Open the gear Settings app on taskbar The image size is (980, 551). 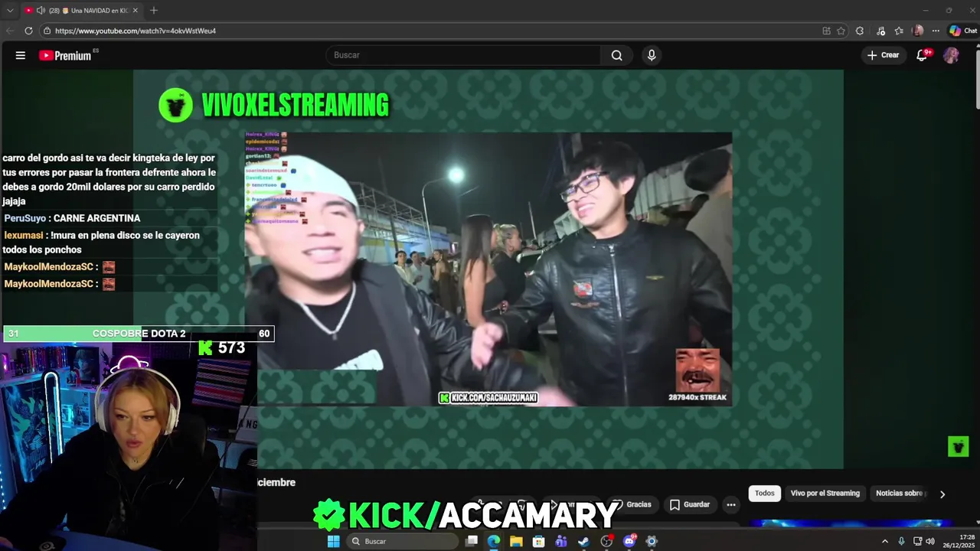[x=652, y=541]
